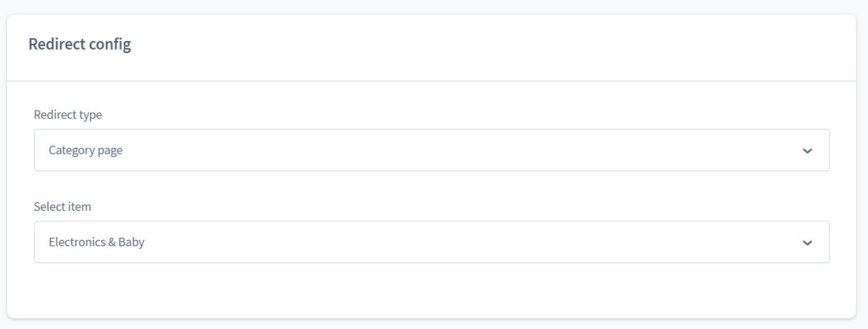The height and width of the screenshot is (329, 868).
Task: Click the 'Redirect type' field label
Action: click(x=68, y=115)
